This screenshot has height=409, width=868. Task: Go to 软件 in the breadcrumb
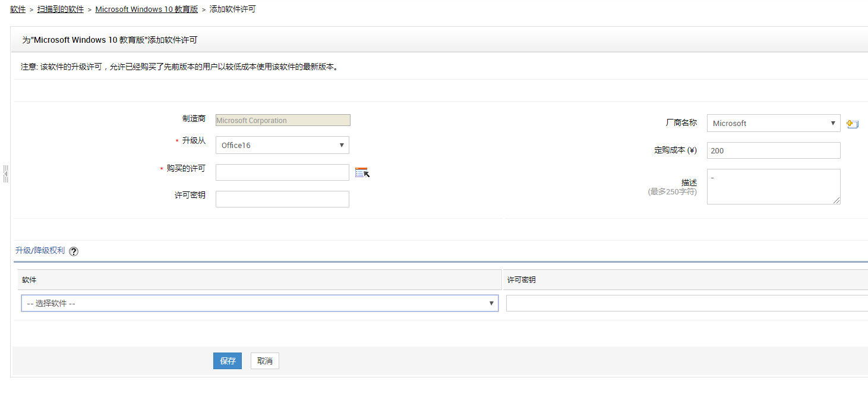pyautogui.click(x=18, y=10)
